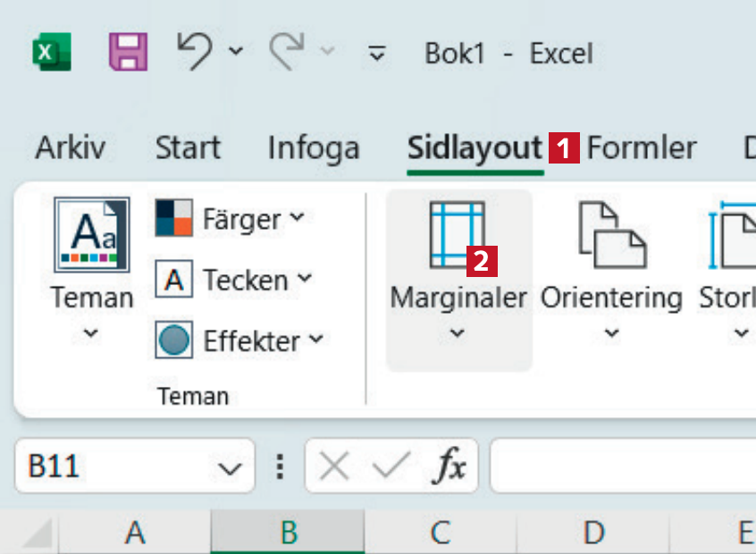
Task: Open the Färger theme colors dropdown
Action: point(231,219)
